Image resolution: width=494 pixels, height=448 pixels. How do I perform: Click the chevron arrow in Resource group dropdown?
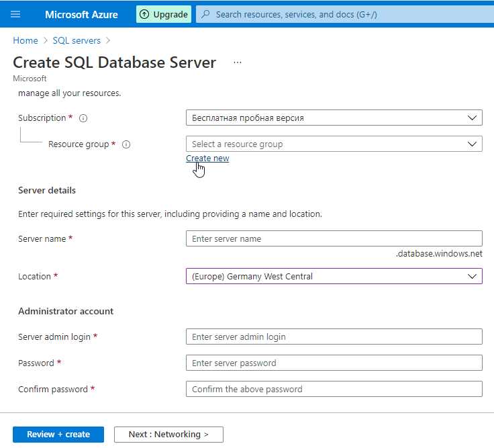pos(472,144)
